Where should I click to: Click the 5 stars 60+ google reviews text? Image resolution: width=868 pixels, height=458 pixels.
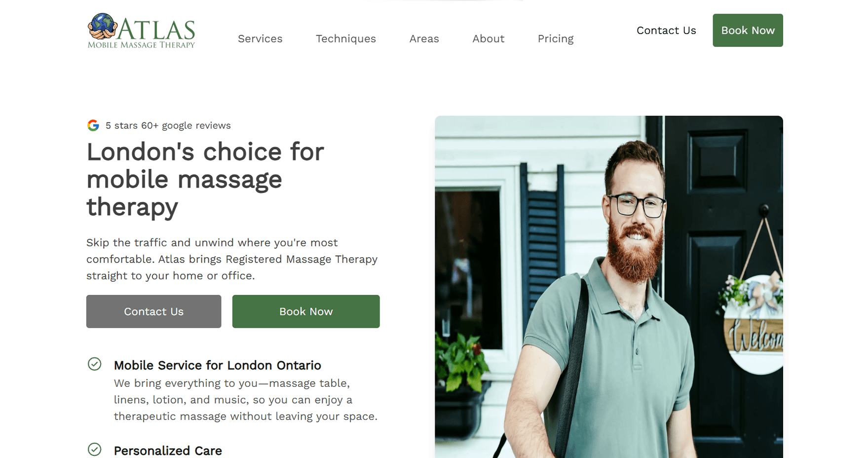[168, 125]
